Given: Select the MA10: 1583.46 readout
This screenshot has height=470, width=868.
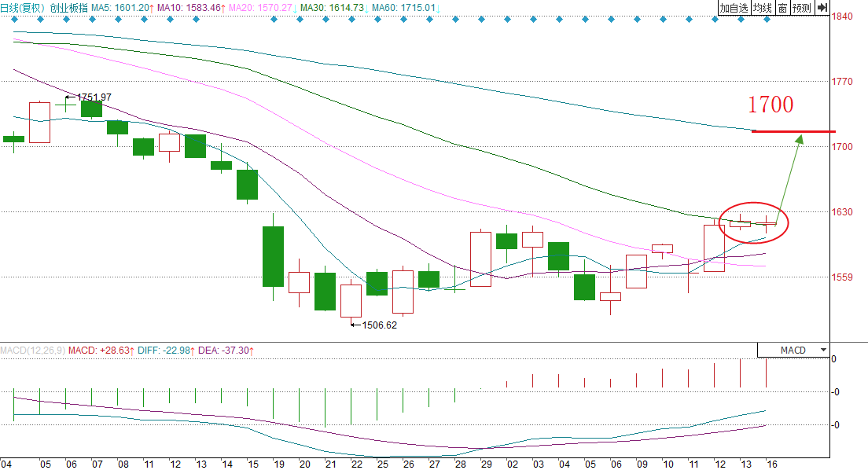Looking at the screenshot, I should pos(192,8).
